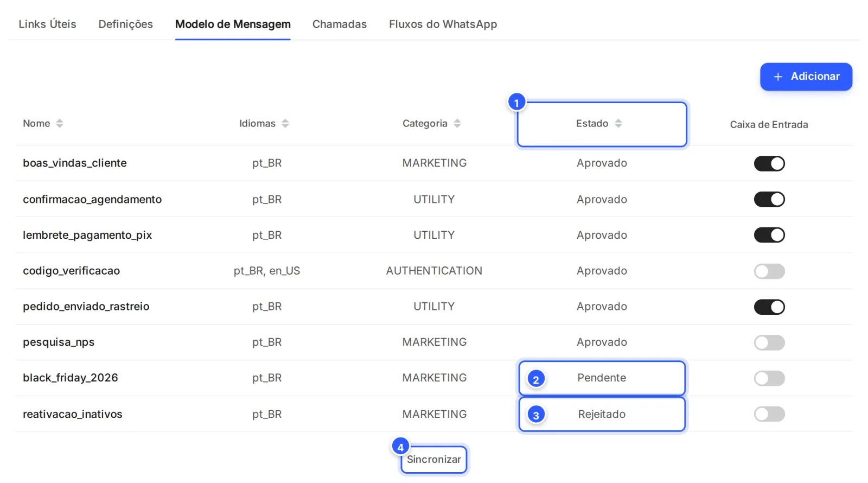Click UTILITY category for confirmacao_agendamento

[434, 199]
